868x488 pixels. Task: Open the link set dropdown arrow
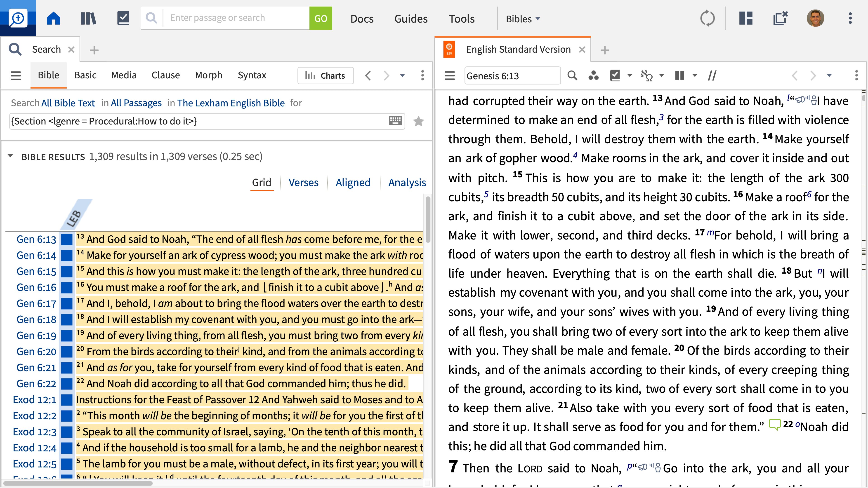(x=661, y=75)
